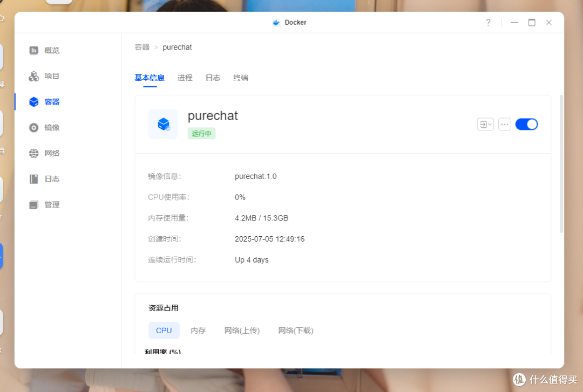Click the purechat container title
Screen dimensions: 583x392
(x=213, y=115)
